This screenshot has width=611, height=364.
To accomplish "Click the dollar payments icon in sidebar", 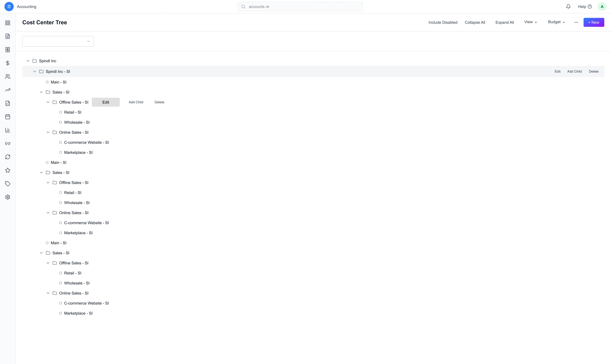I will coord(8,63).
